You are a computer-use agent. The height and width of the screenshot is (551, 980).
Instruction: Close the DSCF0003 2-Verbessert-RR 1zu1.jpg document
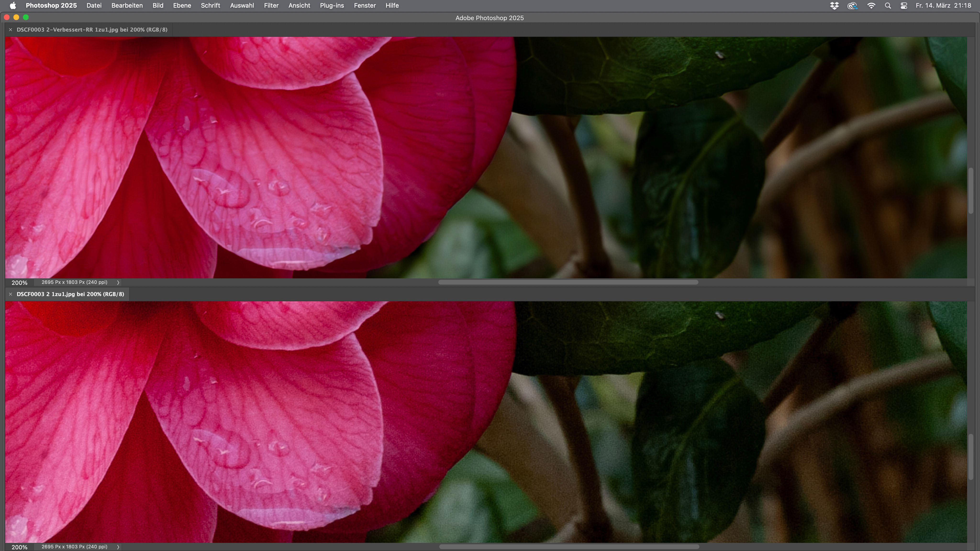click(11, 30)
